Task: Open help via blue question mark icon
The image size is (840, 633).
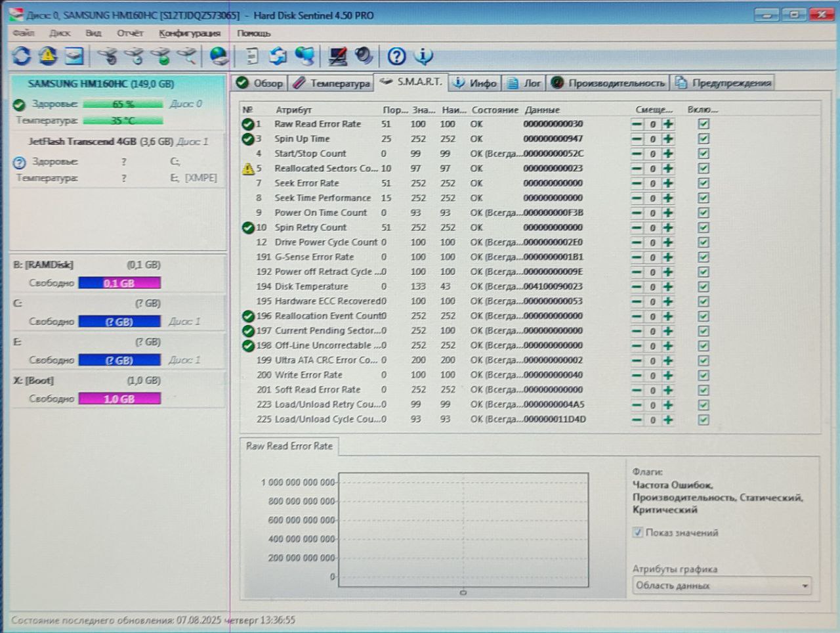Action: 396,56
